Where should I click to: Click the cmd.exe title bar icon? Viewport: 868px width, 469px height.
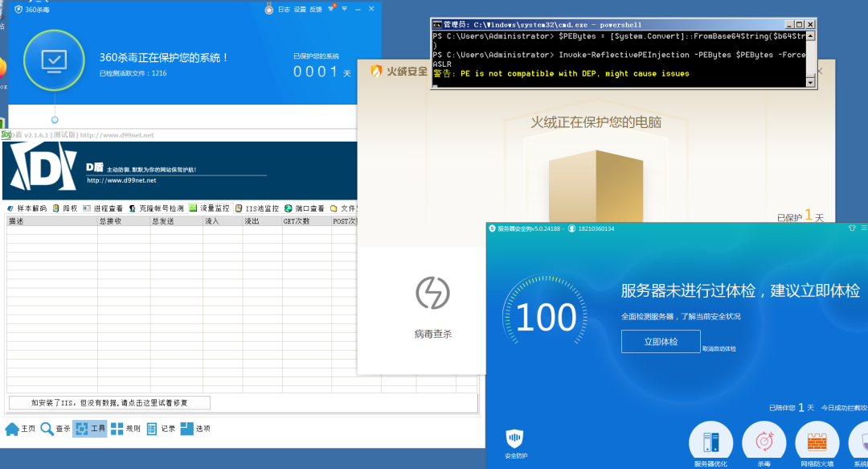437,24
